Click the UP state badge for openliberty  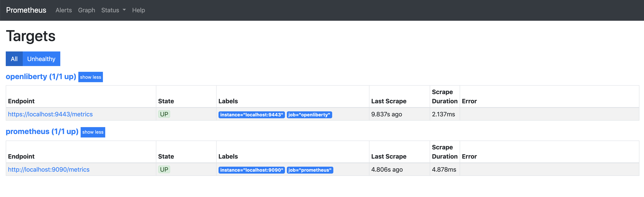point(164,114)
